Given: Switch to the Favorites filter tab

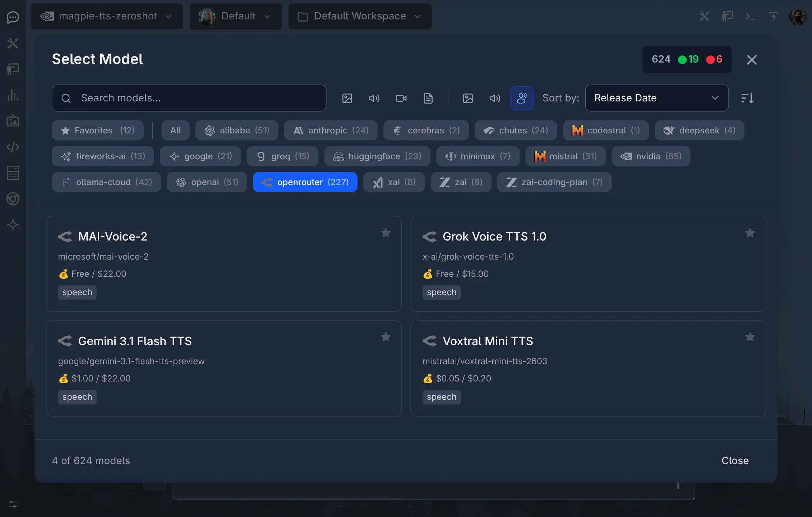Looking at the screenshot, I should point(98,130).
